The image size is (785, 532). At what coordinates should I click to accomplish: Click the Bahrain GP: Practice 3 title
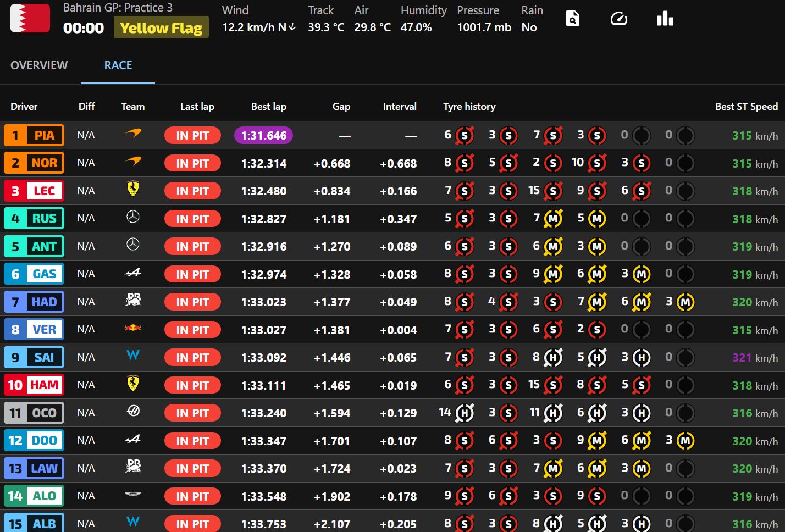click(x=118, y=8)
